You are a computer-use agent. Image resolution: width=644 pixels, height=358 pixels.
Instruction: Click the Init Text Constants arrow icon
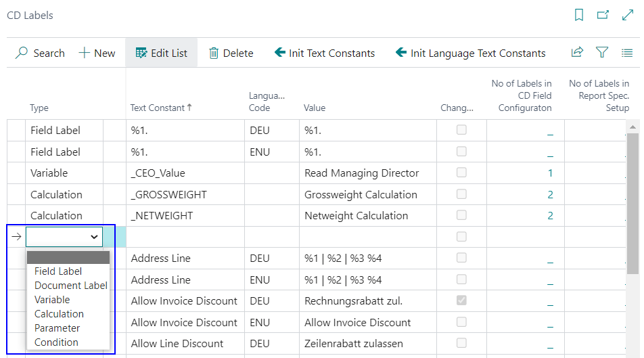pyautogui.click(x=279, y=52)
